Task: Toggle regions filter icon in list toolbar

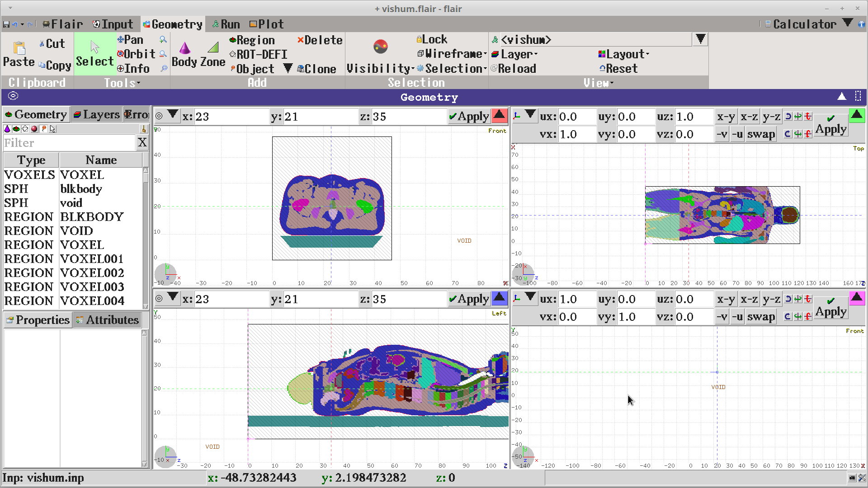Action: [x=16, y=129]
